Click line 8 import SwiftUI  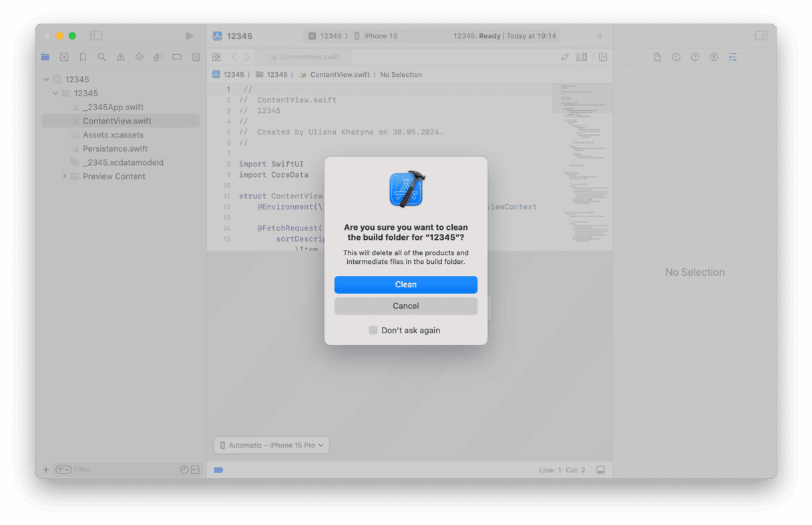[x=271, y=164]
